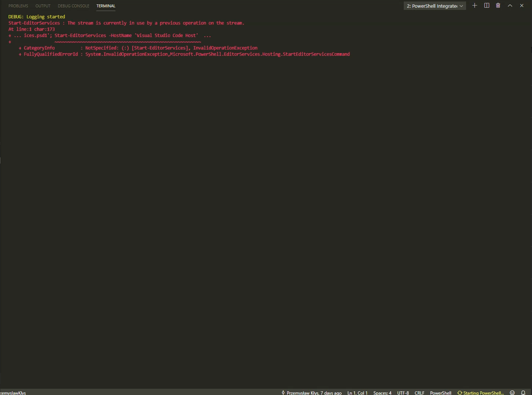Open the feedback smiley icon
This screenshot has height=395, width=532.
(x=512, y=392)
